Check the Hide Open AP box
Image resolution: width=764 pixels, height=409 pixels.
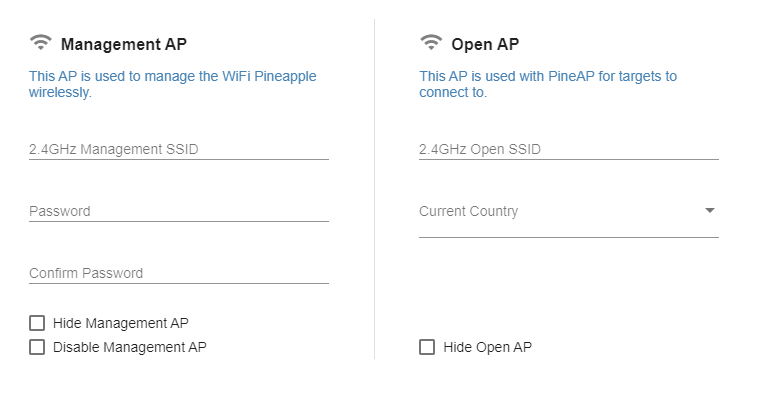[427, 347]
